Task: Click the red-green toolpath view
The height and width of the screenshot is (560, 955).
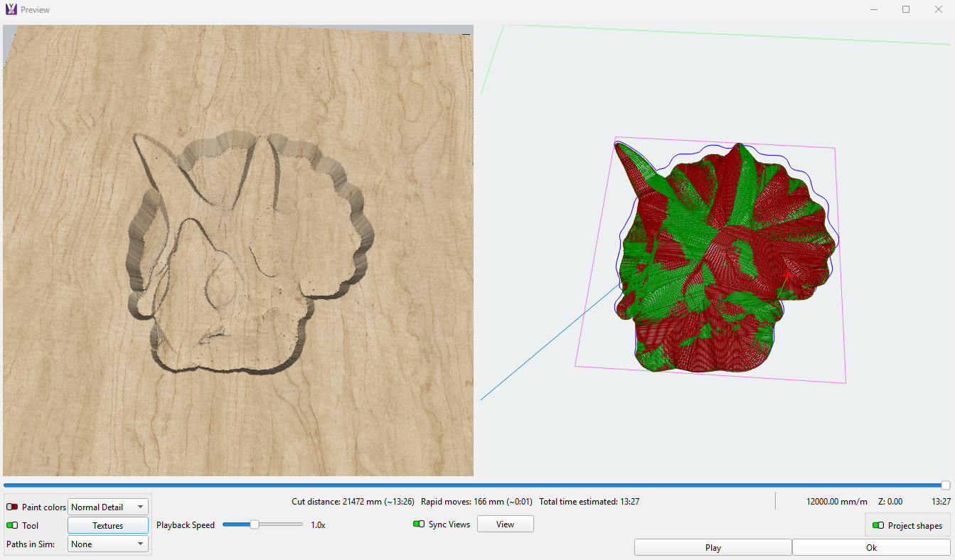Action: tap(715, 251)
